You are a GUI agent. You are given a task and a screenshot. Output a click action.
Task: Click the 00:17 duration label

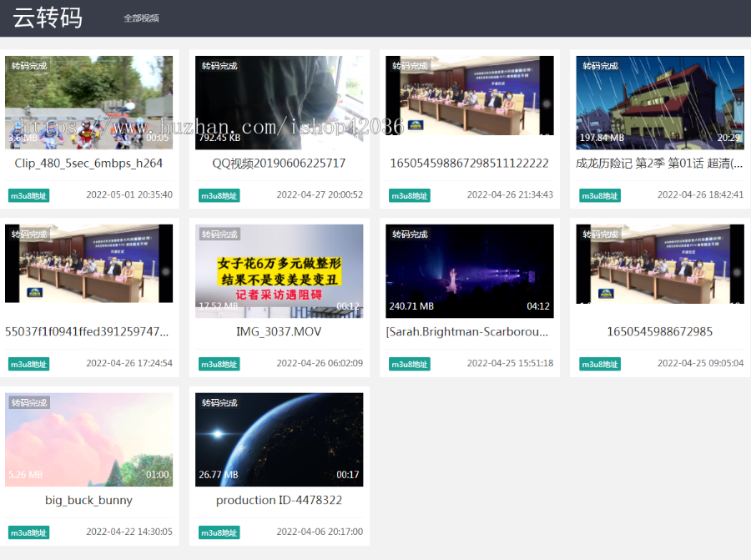348,475
